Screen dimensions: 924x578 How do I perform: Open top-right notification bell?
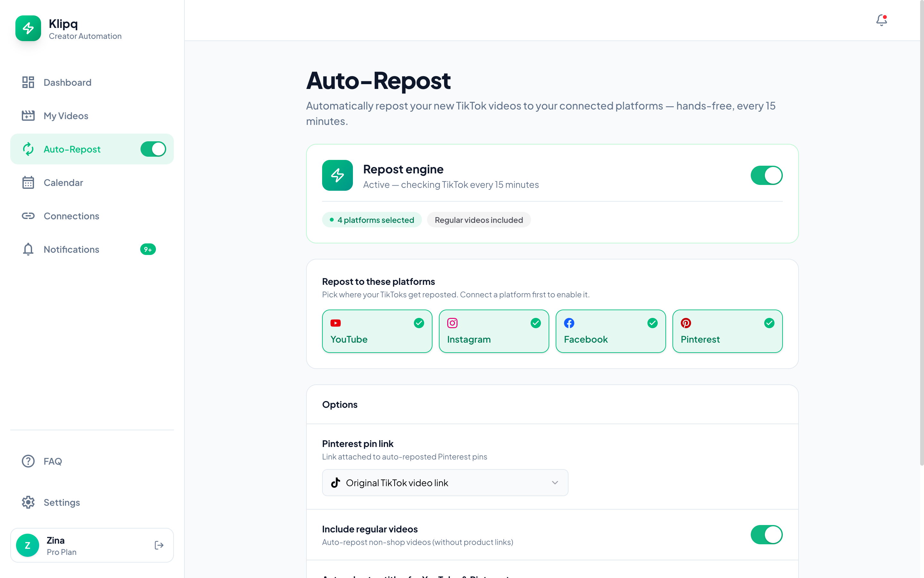pyautogui.click(x=881, y=20)
